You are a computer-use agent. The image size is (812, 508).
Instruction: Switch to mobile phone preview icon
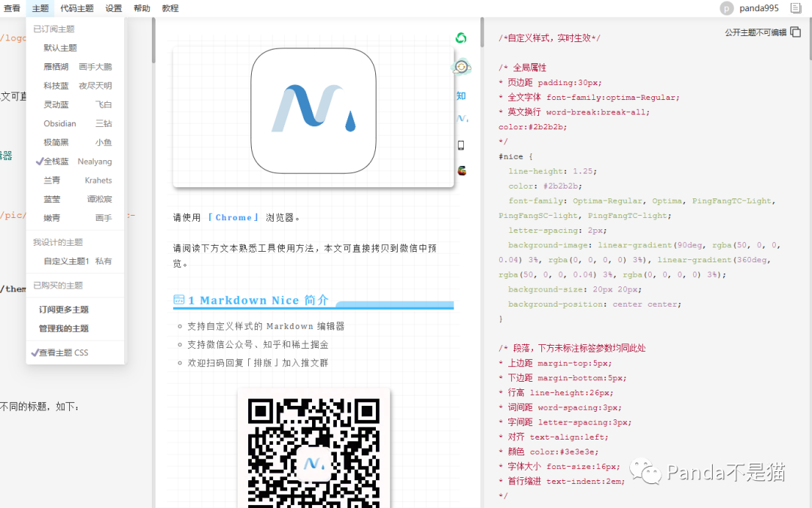(x=461, y=146)
